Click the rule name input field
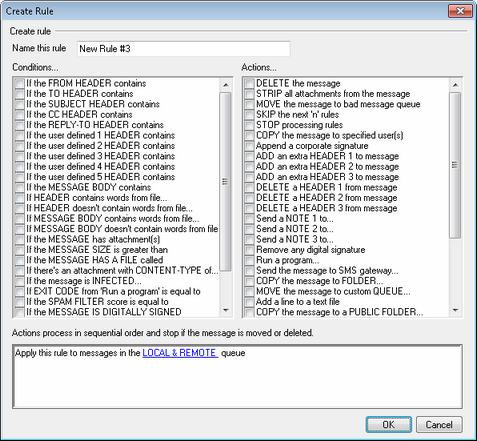Viewport: 477px width, 441px height. click(x=183, y=49)
